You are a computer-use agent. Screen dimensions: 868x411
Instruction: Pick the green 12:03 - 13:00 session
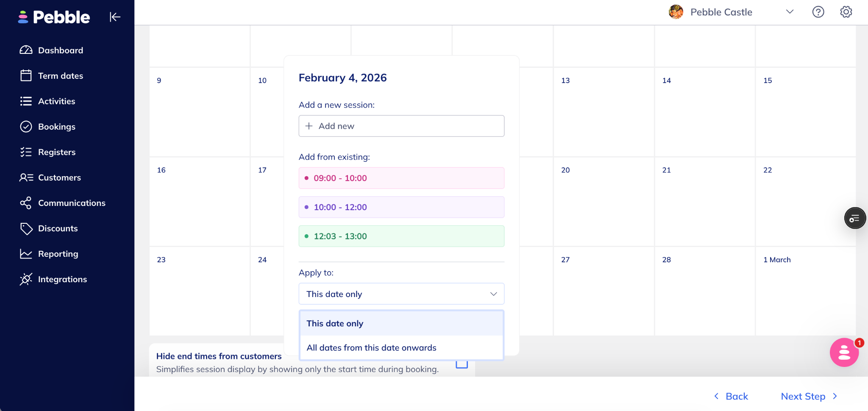401,236
